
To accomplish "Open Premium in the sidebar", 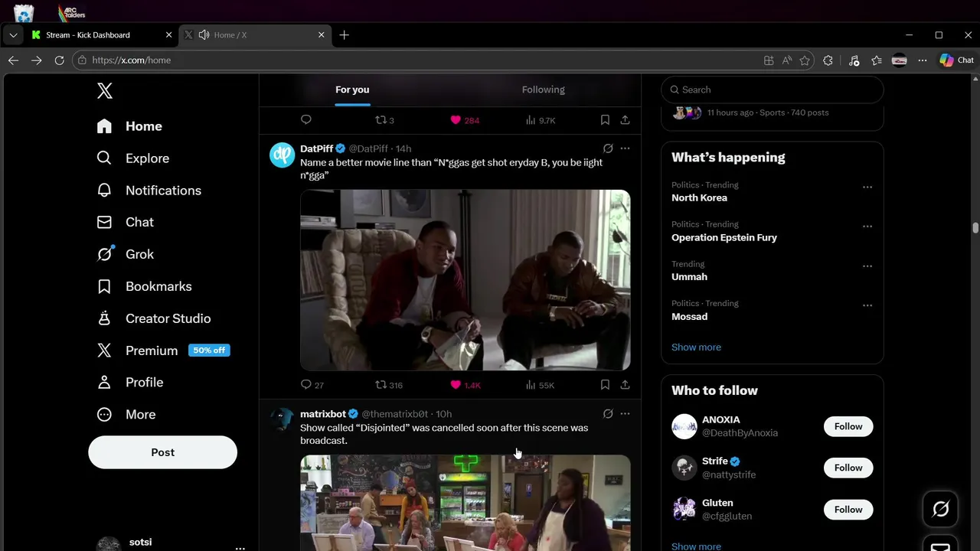I will pyautogui.click(x=163, y=350).
